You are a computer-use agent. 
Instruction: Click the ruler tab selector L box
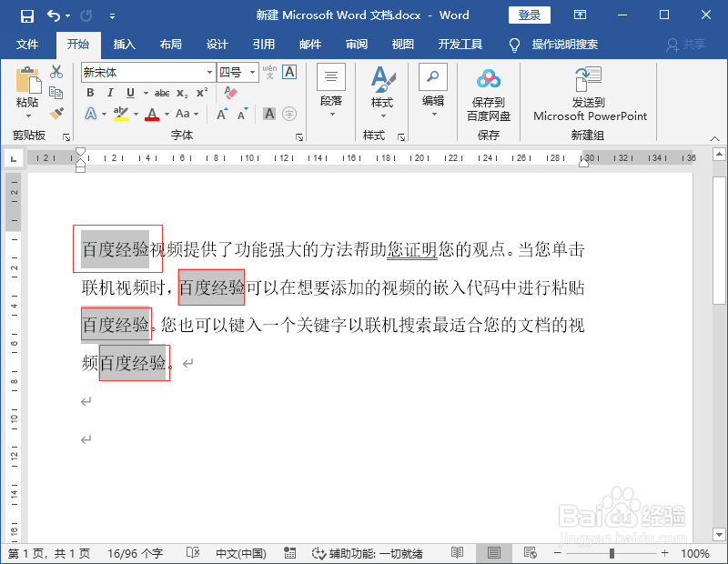14,159
